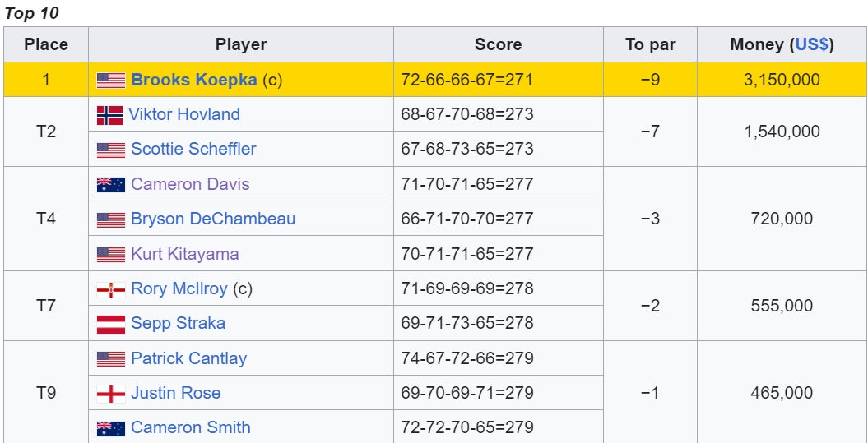868x443 pixels.
Task: Go to Scottie Scheffler's page
Action: tap(193, 149)
